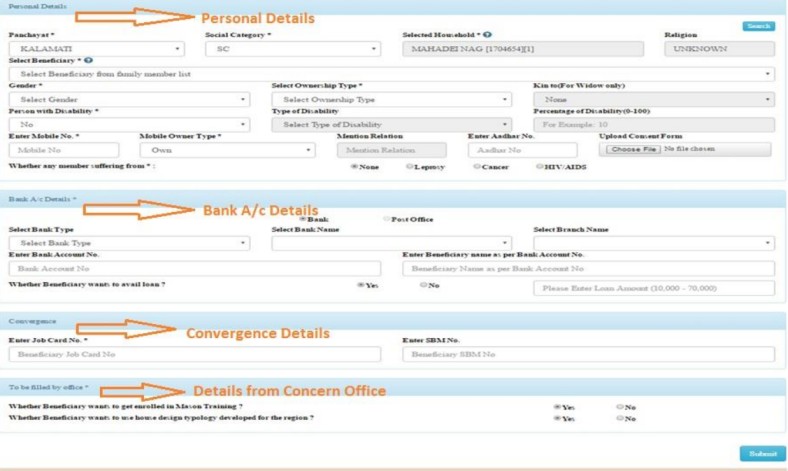
Task: Select No for Mason Training enrollment
Action: [x=620, y=407]
